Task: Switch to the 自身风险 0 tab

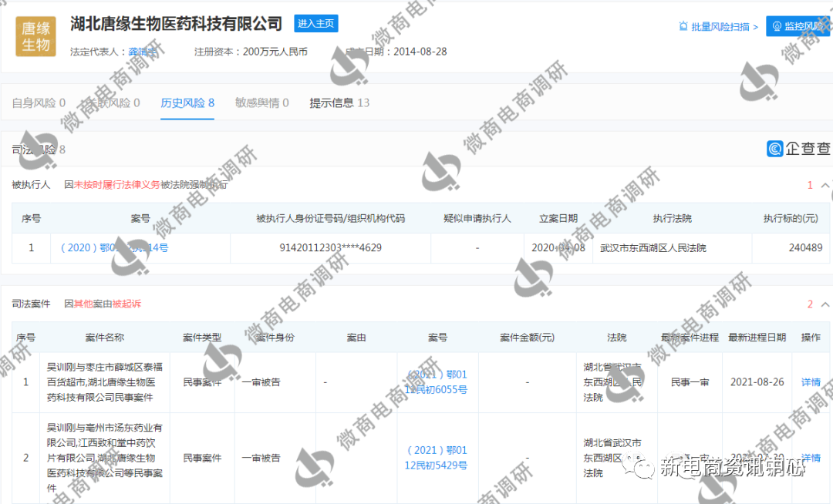Action: (39, 103)
